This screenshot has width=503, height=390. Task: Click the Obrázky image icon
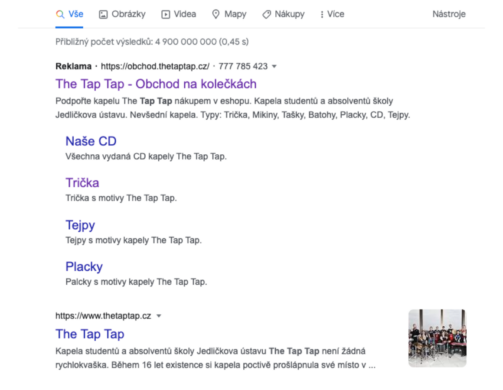coord(103,14)
